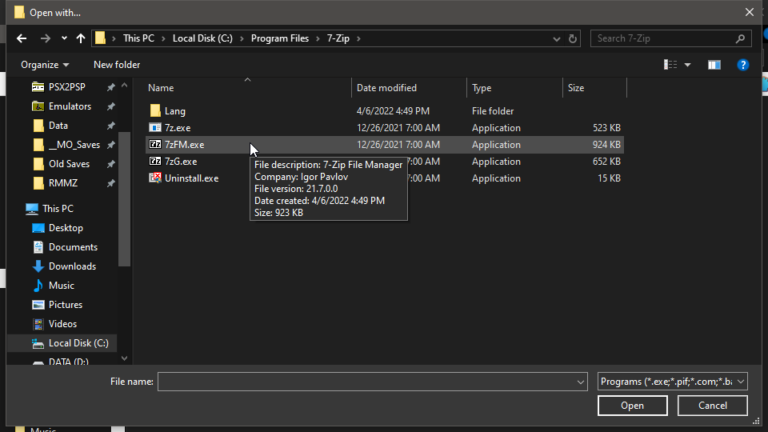Select Local Disk (C:) breadcrumb segment

pyautogui.click(x=202, y=38)
